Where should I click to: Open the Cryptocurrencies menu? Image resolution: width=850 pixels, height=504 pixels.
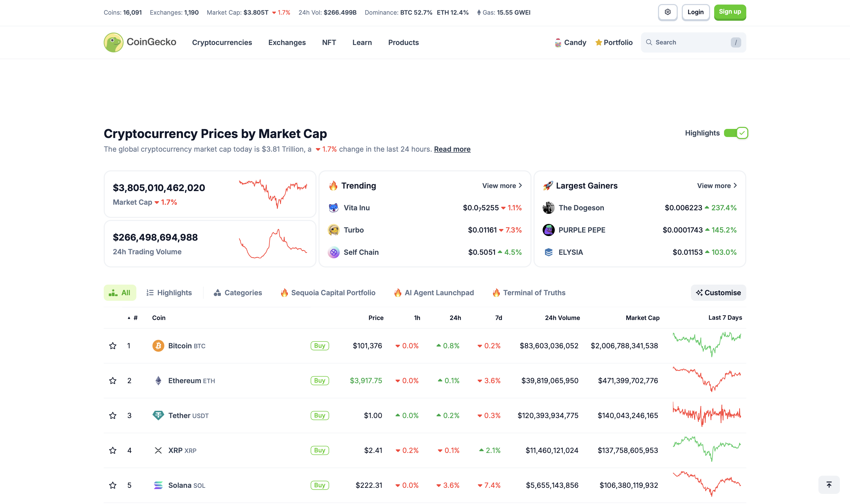coord(222,42)
